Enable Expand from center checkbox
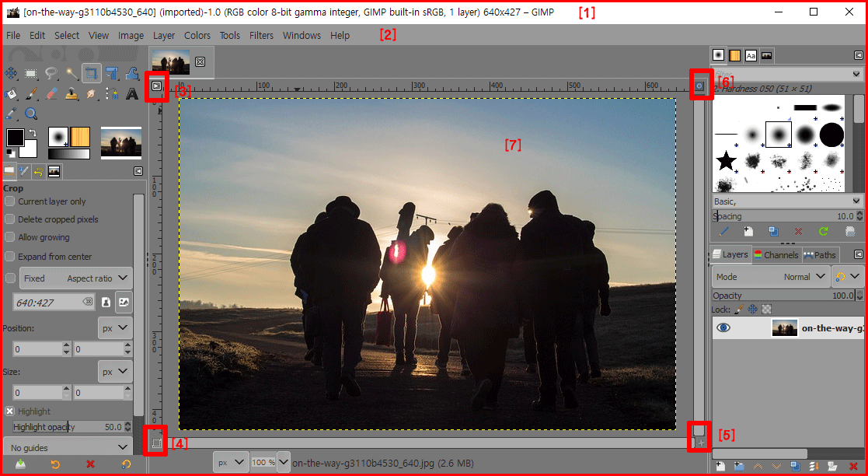Screen dimensions: 868x476 click(9, 257)
